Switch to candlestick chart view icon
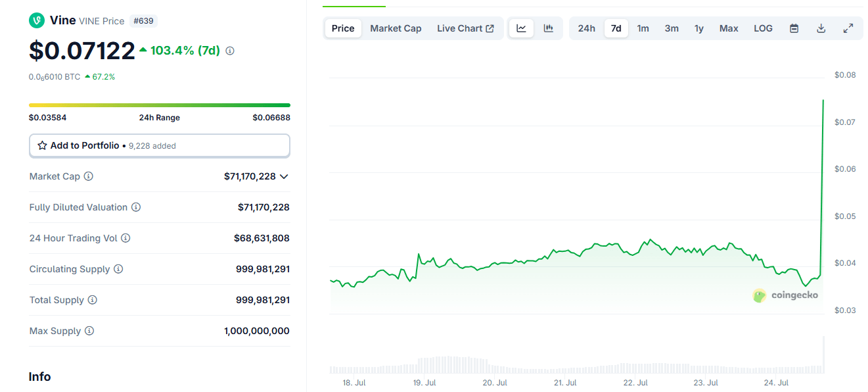The height and width of the screenshot is (392, 868). pos(549,28)
